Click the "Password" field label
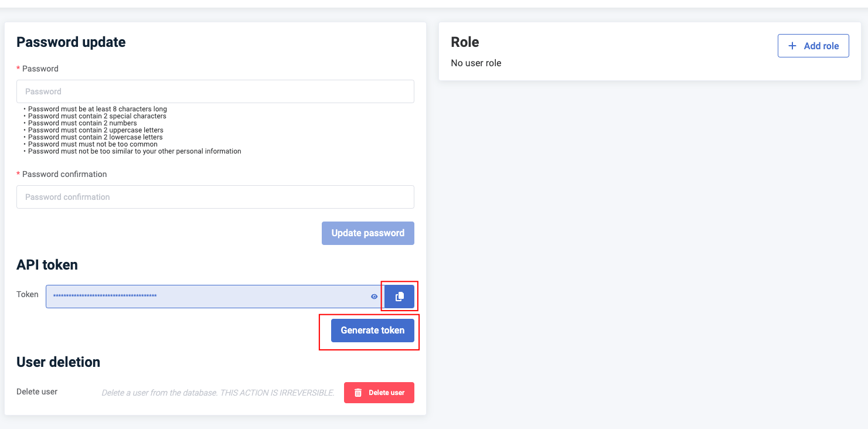Image resolution: width=868 pixels, height=429 pixels. pos(40,69)
